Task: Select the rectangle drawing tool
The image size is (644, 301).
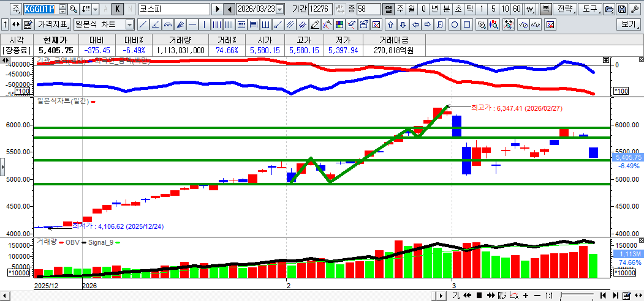Action: (x=467, y=24)
